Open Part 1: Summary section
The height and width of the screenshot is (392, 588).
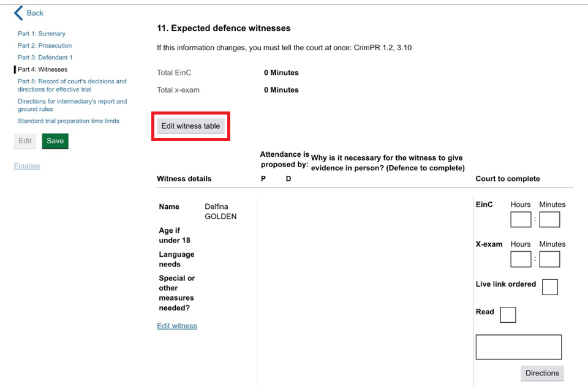coord(41,34)
